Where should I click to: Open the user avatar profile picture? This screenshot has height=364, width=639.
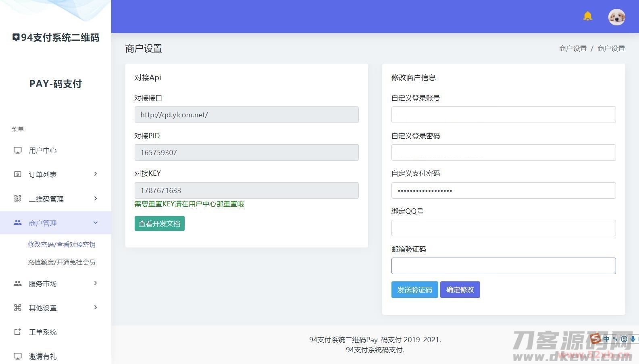(x=616, y=17)
